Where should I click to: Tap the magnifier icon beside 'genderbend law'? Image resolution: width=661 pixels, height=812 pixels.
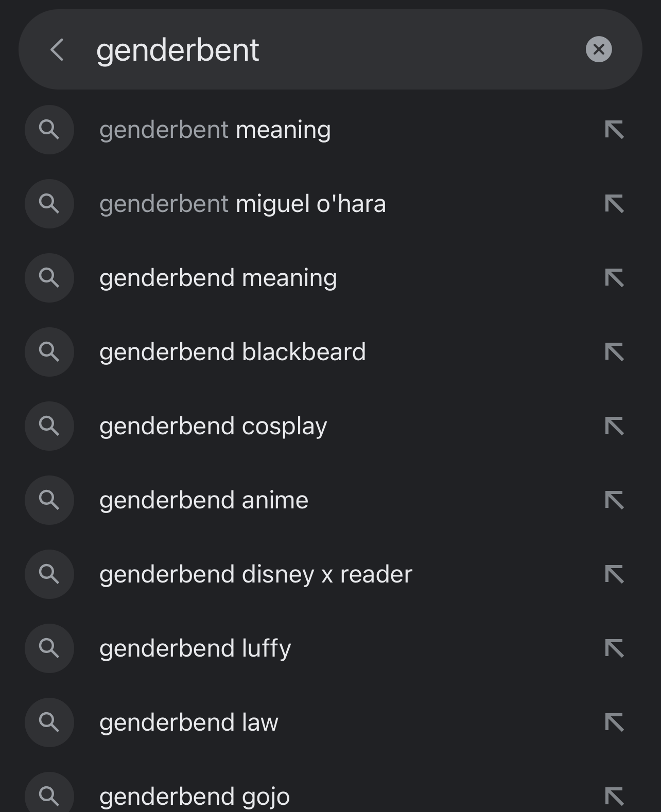[49, 722]
